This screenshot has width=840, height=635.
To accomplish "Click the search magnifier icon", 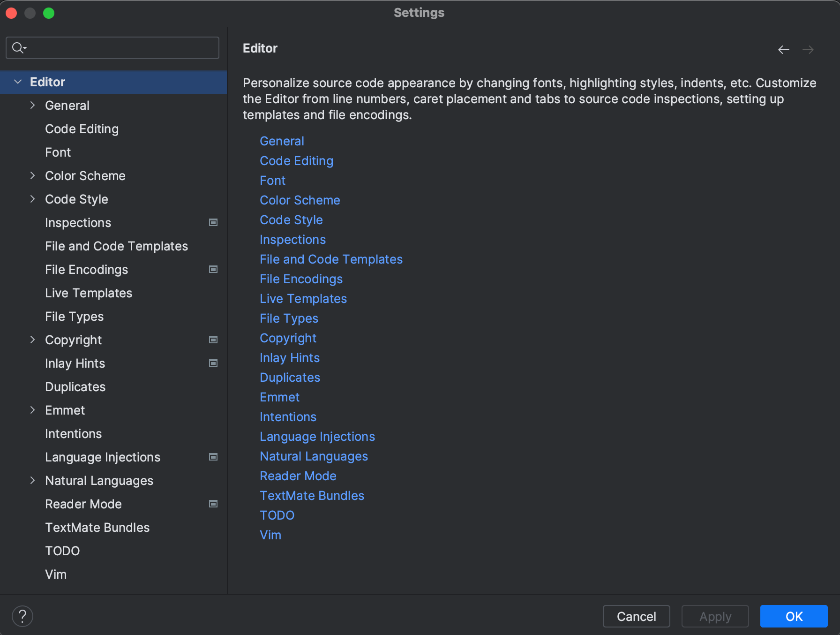I will 19,47.
